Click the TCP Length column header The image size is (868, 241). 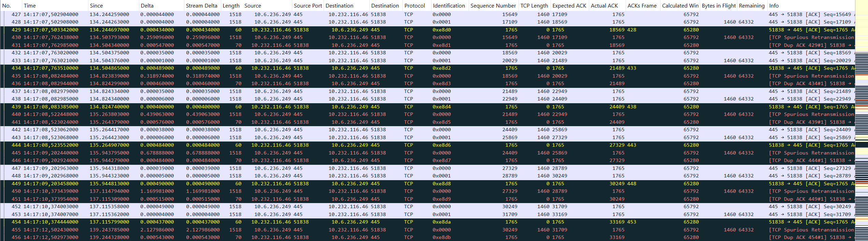click(534, 5)
